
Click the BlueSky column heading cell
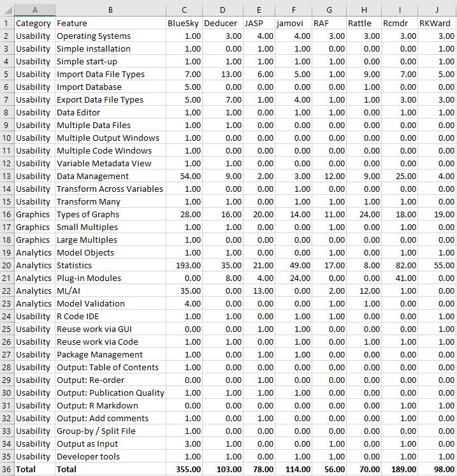pyautogui.click(x=185, y=24)
